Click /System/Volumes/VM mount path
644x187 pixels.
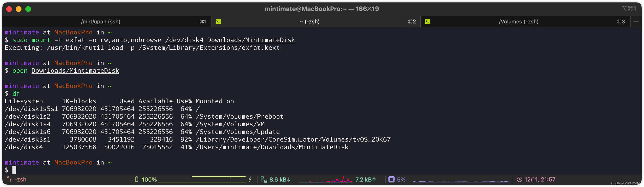[230, 124]
